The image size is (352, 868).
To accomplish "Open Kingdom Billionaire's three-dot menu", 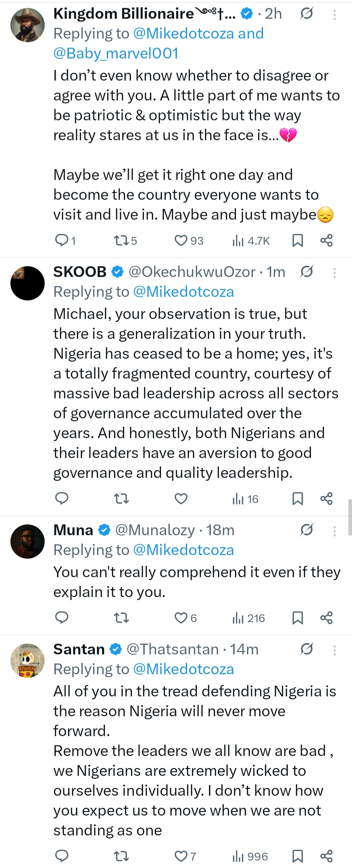I will [x=334, y=14].
